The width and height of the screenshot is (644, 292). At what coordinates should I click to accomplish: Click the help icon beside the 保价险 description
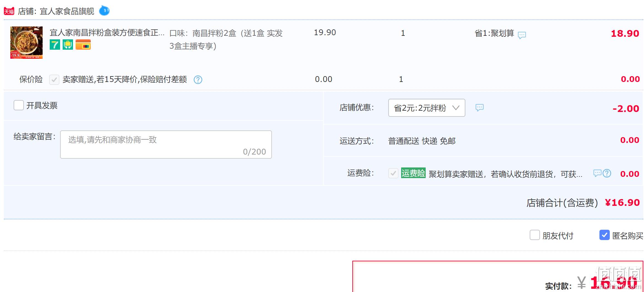pos(198,79)
